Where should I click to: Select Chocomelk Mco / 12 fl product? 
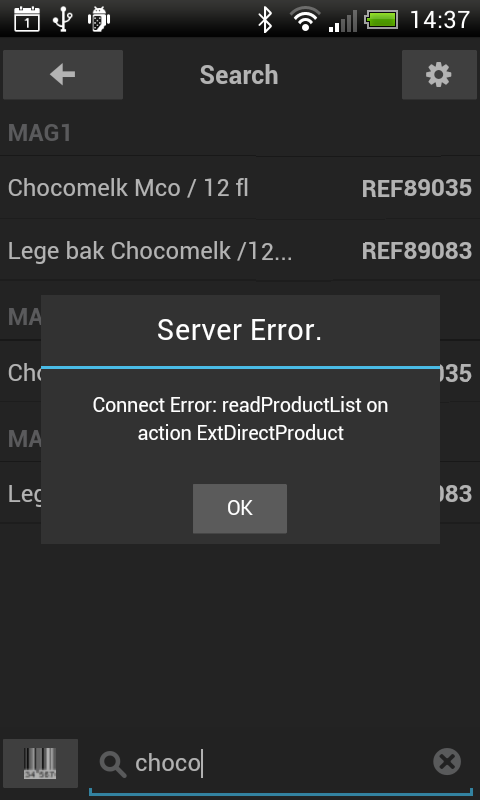click(128, 188)
